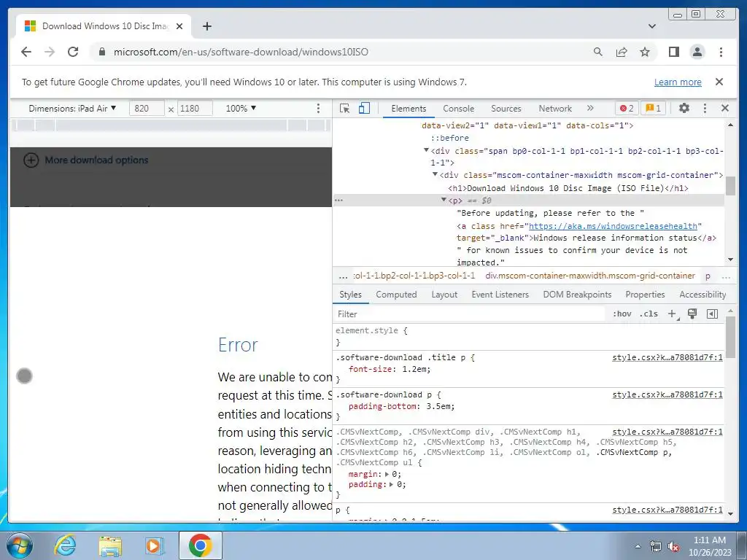Open the Chrome profile avatar
747x560 pixels.
coord(697,52)
